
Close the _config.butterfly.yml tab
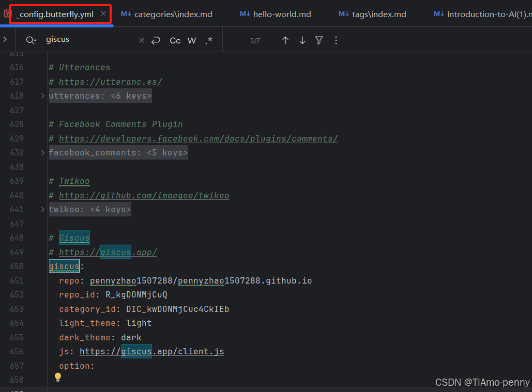pos(103,14)
